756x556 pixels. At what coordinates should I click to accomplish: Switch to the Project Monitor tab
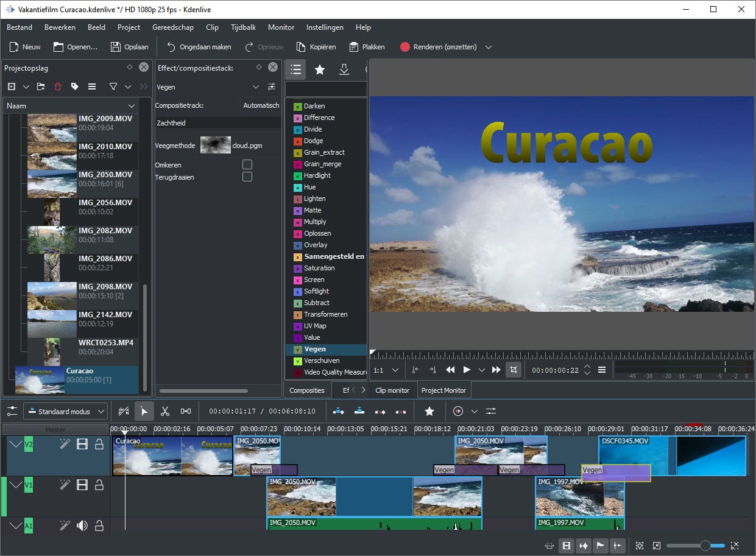tap(443, 390)
